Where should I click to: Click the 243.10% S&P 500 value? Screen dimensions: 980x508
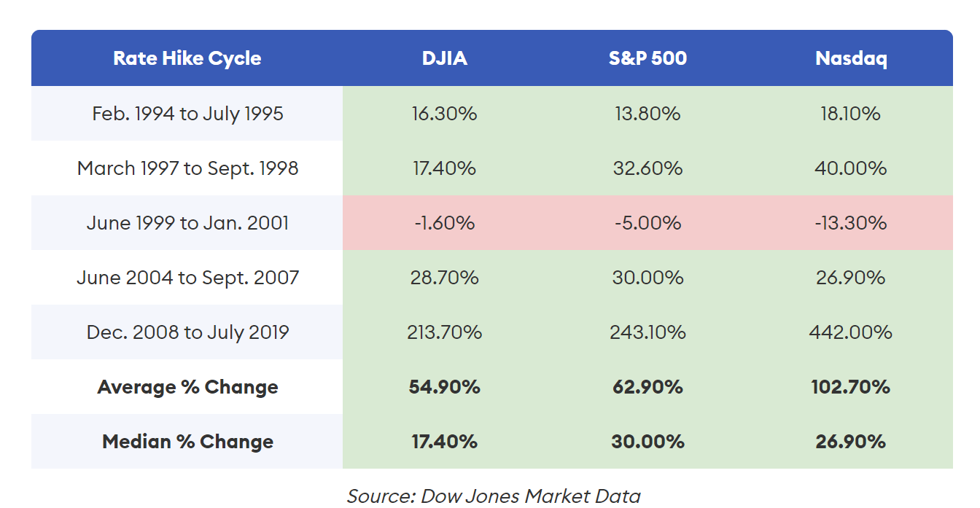point(647,332)
